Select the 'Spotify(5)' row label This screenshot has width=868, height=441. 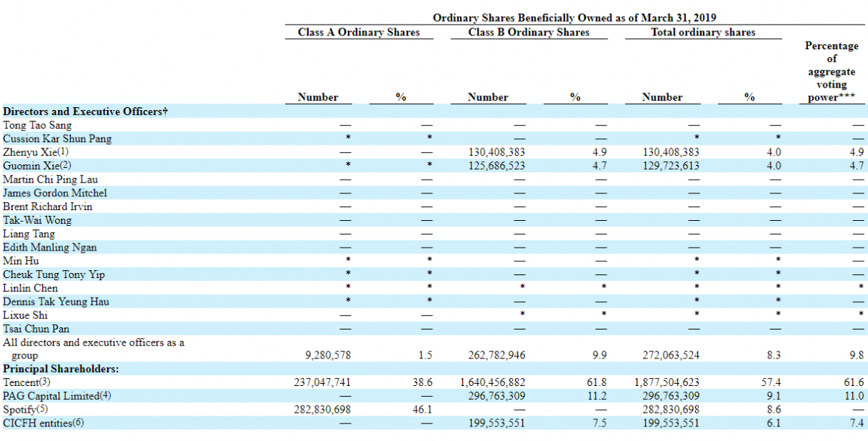coord(25,410)
